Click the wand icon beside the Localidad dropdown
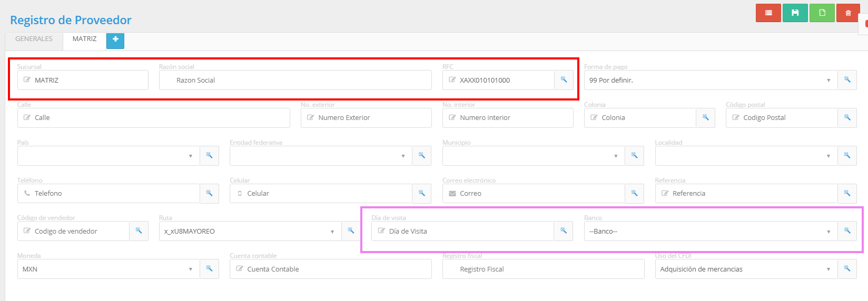868x301 pixels. pyautogui.click(x=847, y=156)
